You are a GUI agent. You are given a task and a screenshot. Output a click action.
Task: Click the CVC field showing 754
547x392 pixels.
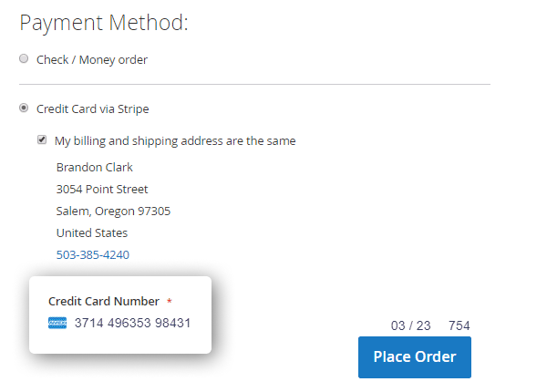(459, 325)
